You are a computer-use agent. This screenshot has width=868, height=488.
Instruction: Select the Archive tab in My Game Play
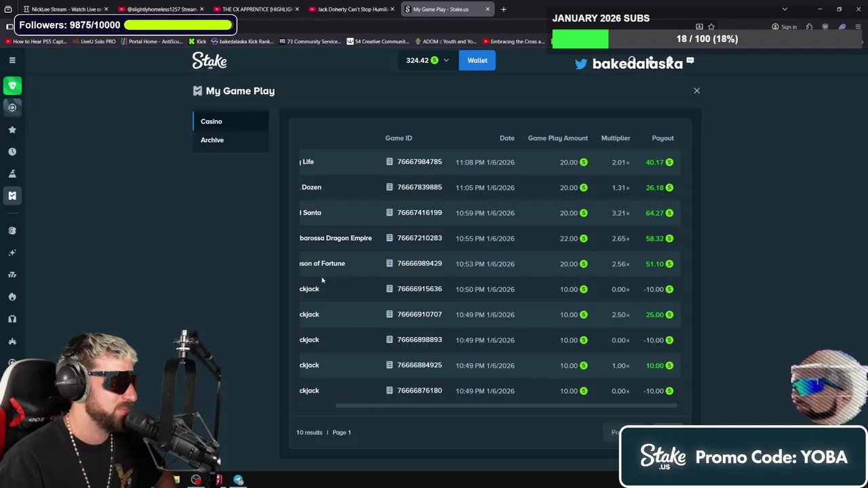(x=231, y=140)
